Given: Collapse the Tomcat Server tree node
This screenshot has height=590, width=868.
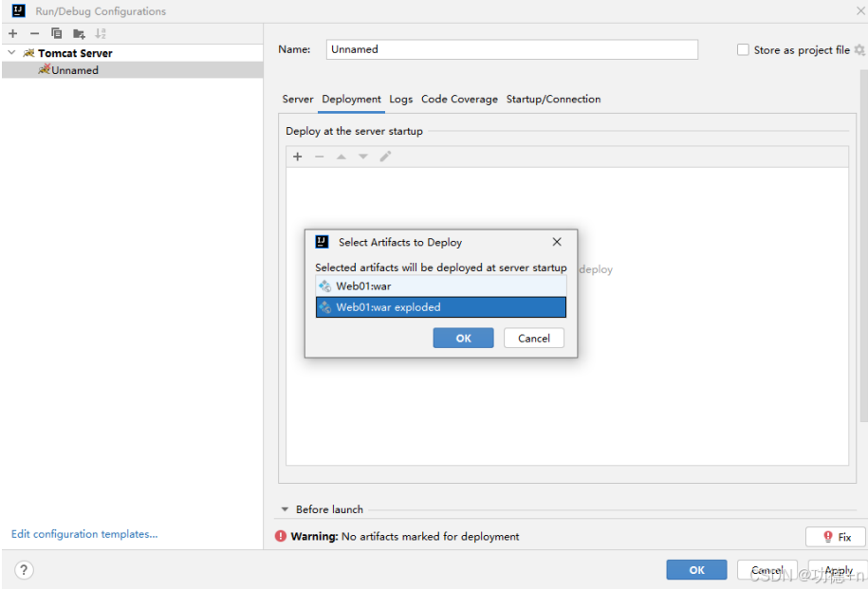Looking at the screenshot, I should click(11, 52).
